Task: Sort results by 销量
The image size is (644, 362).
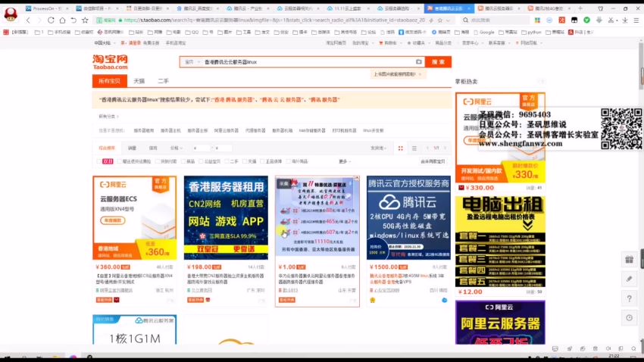Action: click(132, 148)
